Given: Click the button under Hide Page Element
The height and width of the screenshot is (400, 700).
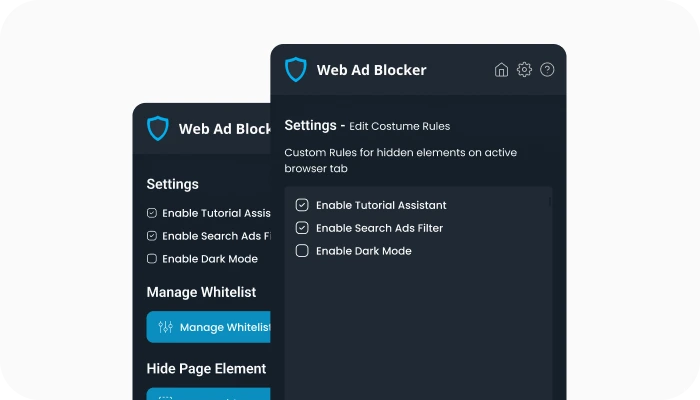Looking at the screenshot, I should click(208, 394).
